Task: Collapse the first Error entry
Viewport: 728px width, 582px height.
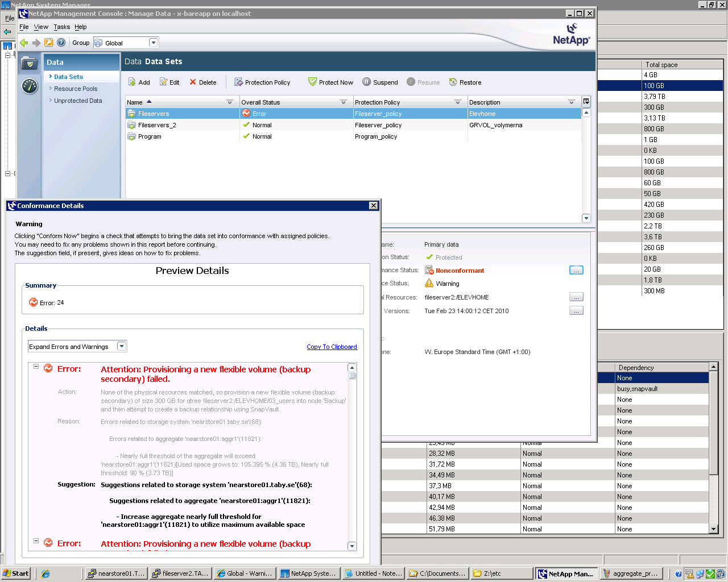Action: [36, 367]
